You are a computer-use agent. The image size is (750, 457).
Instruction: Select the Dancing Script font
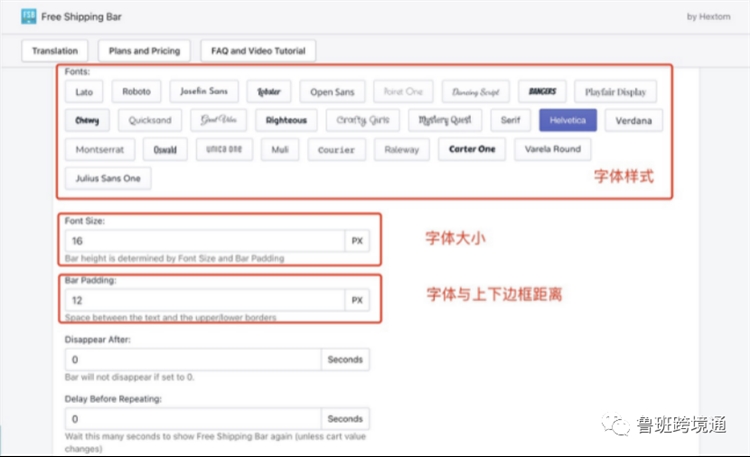pos(475,92)
